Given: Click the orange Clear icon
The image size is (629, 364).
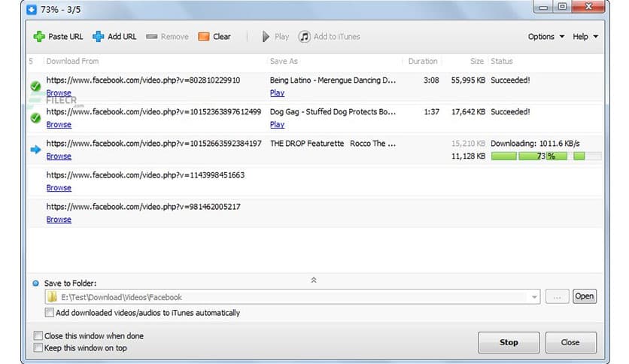Looking at the screenshot, I should [x=204, y=37].
